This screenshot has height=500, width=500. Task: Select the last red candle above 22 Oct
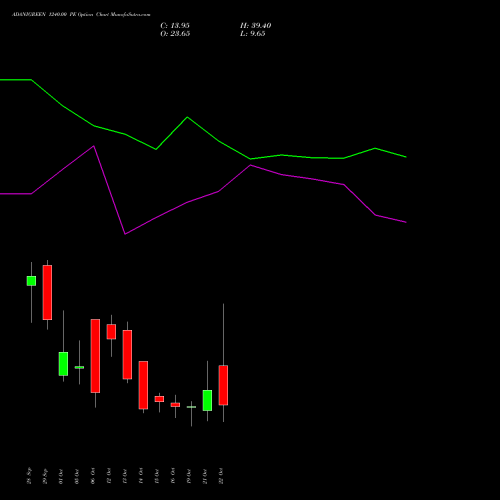pyautogui.click(x=223, y=385)
